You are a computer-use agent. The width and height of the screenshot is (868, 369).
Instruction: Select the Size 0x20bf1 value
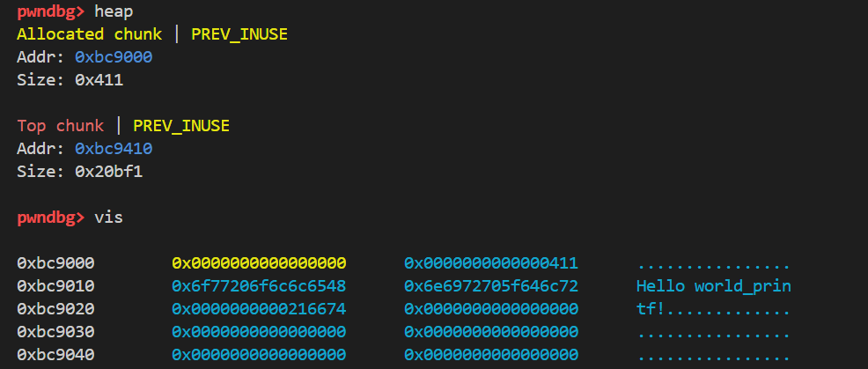[x=108, y=172]
